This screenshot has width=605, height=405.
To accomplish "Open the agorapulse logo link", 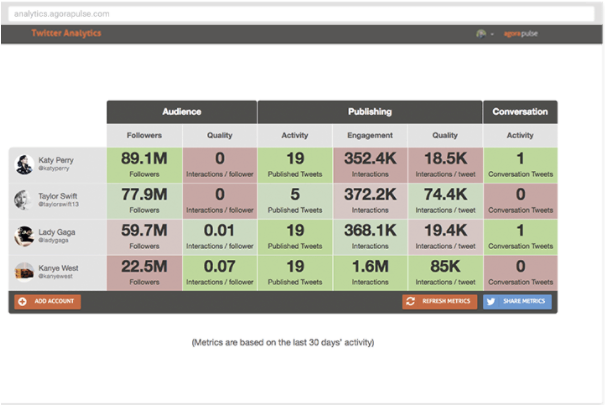I will [x=521, y=34].
